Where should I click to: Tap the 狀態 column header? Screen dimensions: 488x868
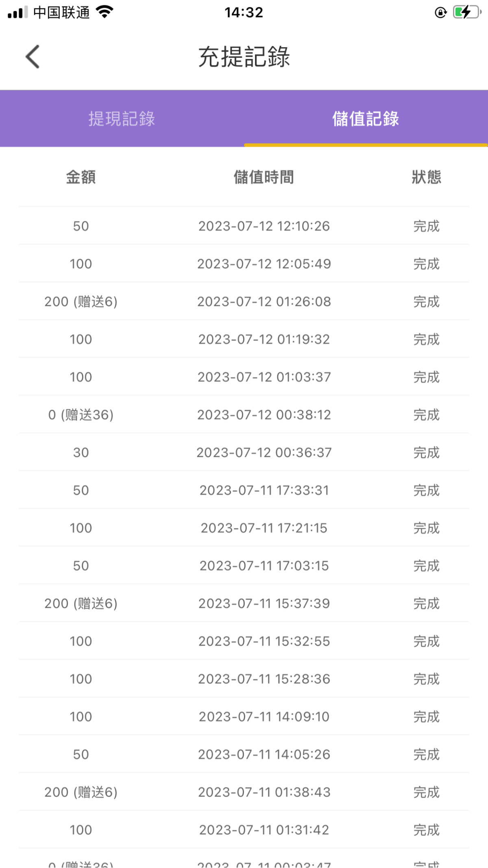pos(426,177)
